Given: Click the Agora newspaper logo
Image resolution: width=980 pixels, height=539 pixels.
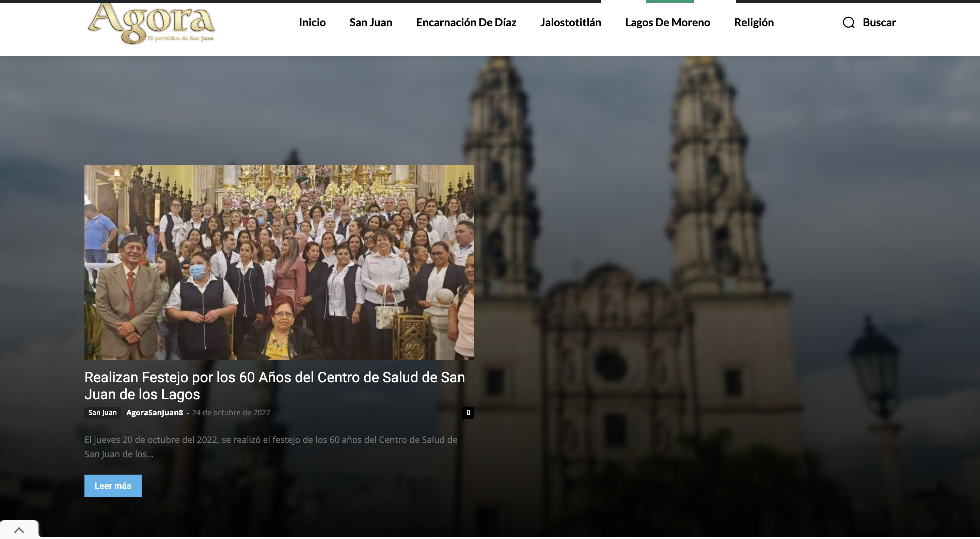Looking at the screenshot, I should pyautogui.click(x=151, y=24).
